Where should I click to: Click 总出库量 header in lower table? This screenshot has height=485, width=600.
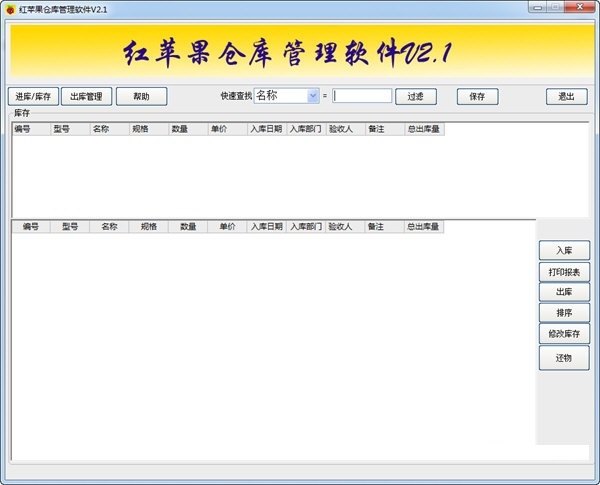424,227
